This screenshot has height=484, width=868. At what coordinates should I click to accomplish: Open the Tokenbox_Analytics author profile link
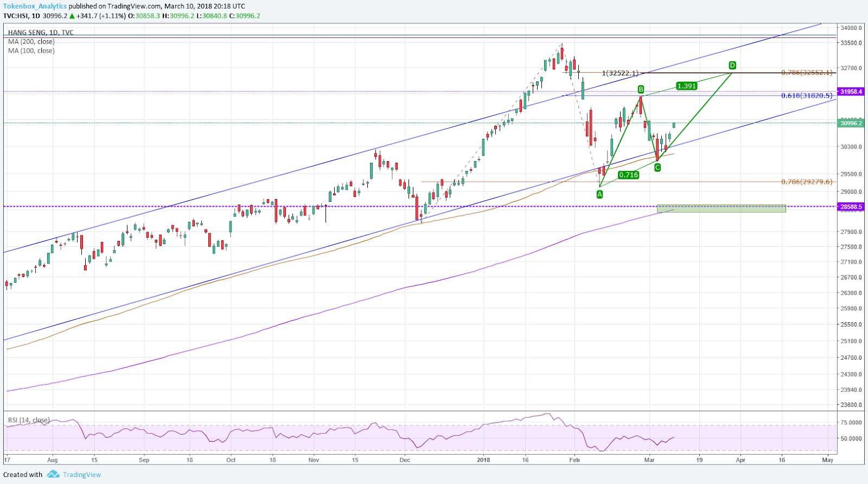click(x=35, y=6)
